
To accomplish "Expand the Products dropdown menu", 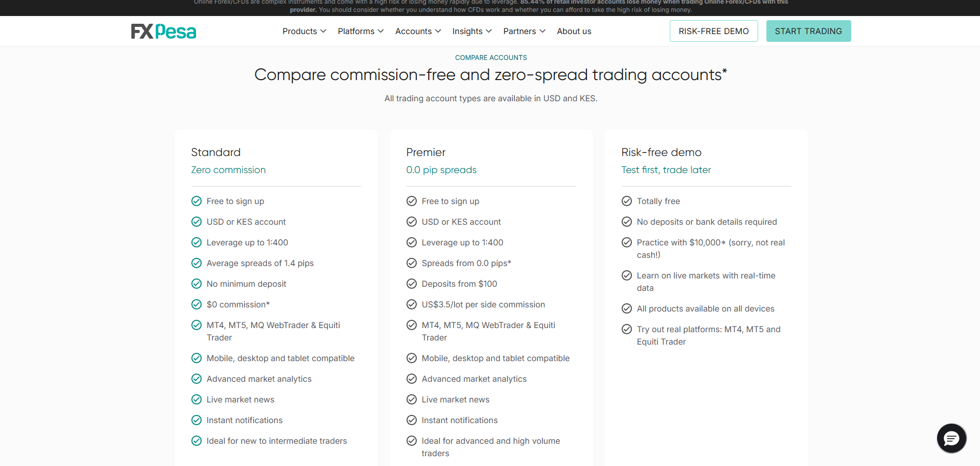I will pyautogui.click(x=304, y=31).
